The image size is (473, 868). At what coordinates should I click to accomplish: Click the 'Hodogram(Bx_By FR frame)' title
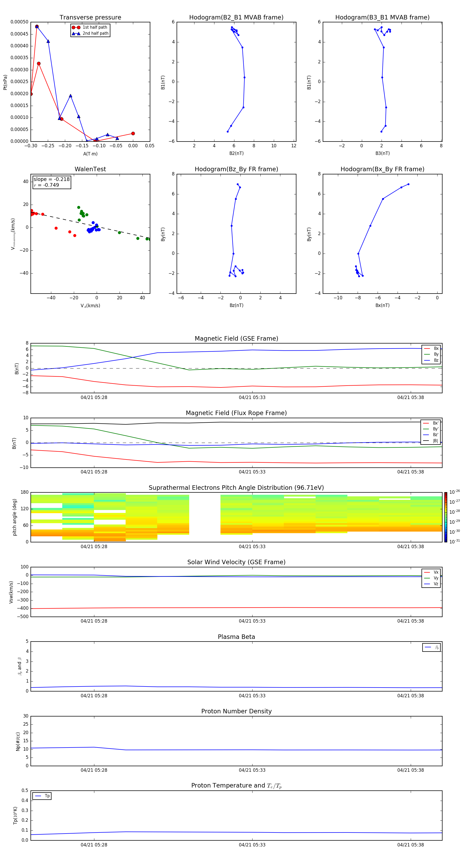[382, 169]
